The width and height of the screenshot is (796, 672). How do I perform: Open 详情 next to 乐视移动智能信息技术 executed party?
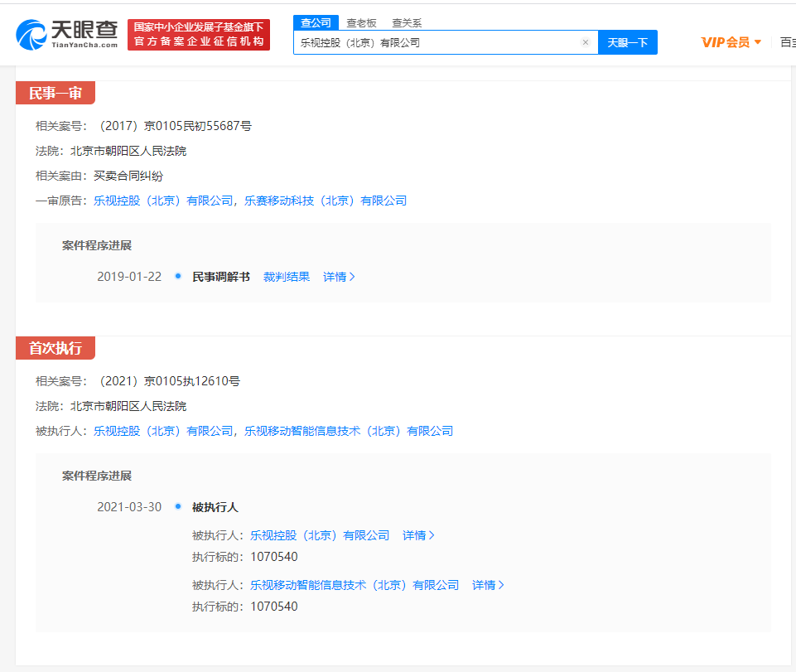point(488,585)
